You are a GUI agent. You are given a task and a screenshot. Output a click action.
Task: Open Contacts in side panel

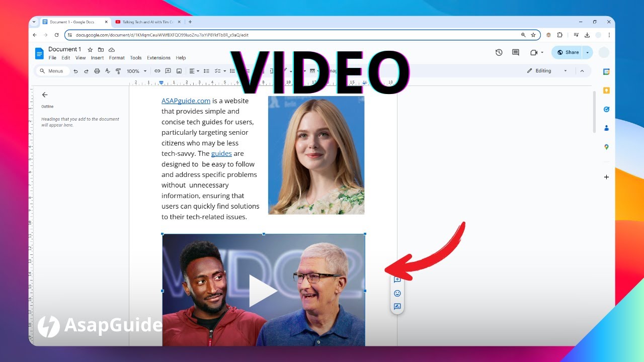click(x=606, y=128)
